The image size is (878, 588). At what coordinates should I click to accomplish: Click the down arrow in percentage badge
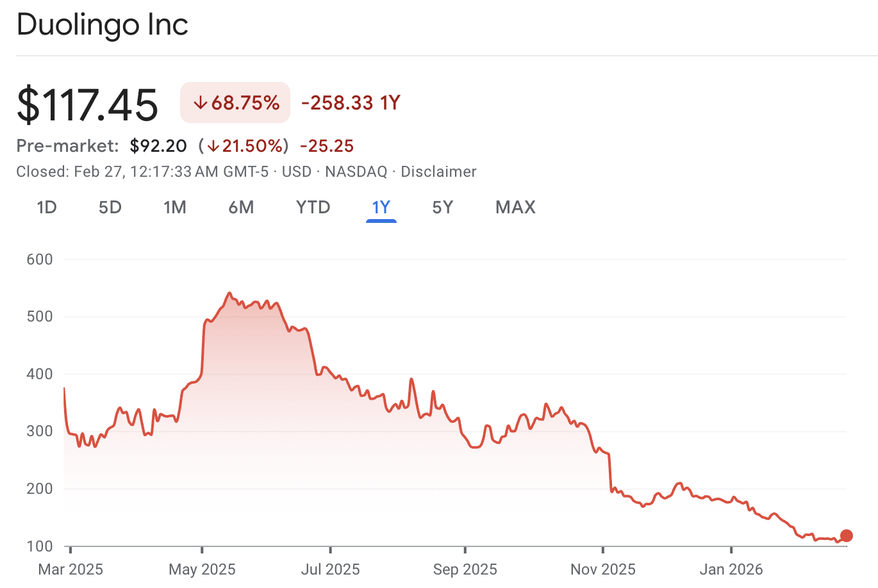click(x=201, y=103)
